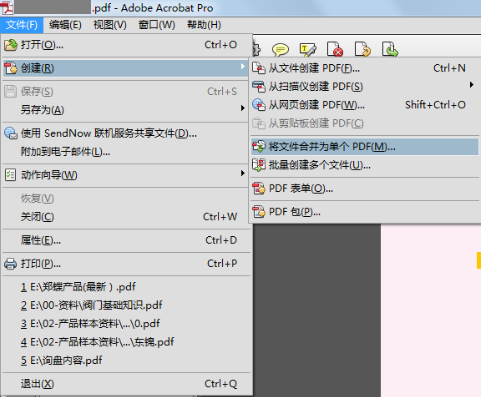Open recent file 4 东锦.pdf
Viewport: 481px width, 397px height.
pyautogui.click(x=125, y=342)
